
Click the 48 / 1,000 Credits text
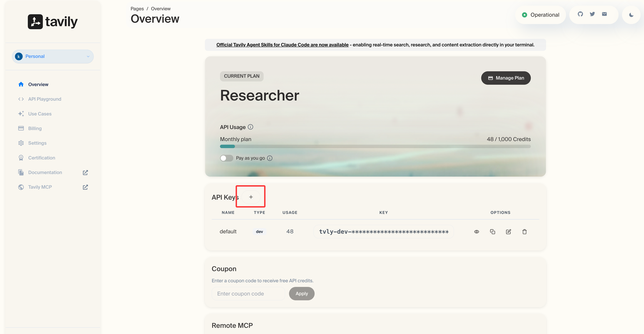pyautogui.click(x=509, y=139)
